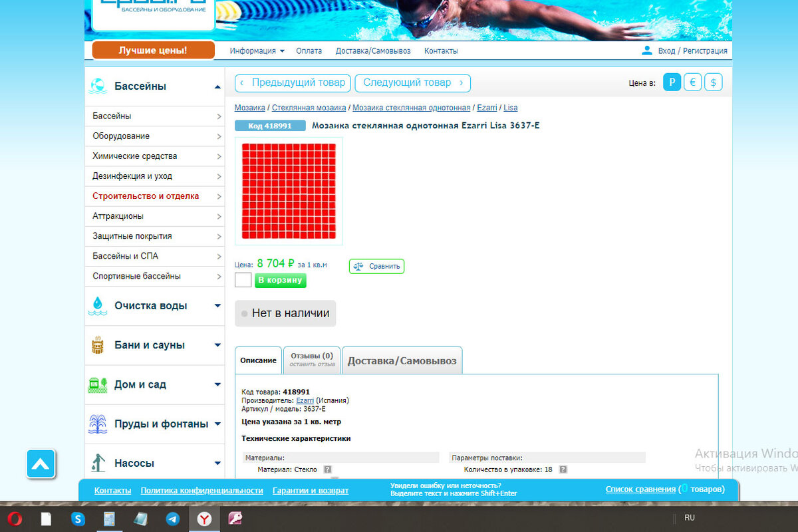Click the Очистка воды water drop icon
The width and height of the screenshot is (798, 532).
pos(98,306)
